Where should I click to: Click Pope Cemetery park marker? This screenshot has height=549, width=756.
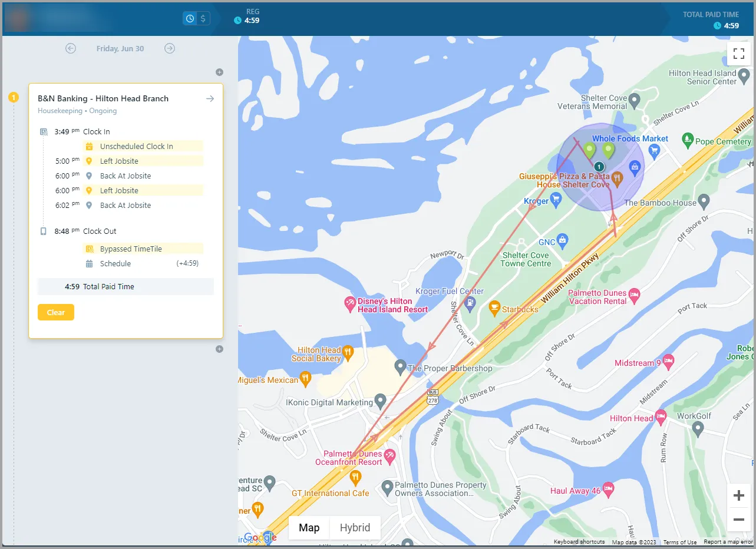tap(687, 140)
